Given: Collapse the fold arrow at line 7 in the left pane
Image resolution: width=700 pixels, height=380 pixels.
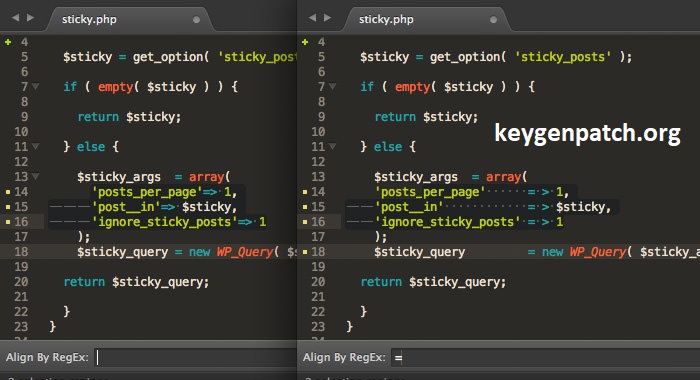Looking at the screenshot, I should (35, 87).
